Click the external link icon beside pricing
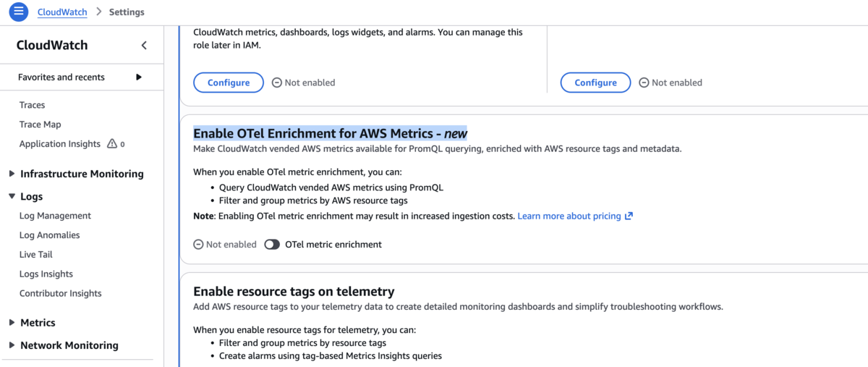 click(629, 216)
